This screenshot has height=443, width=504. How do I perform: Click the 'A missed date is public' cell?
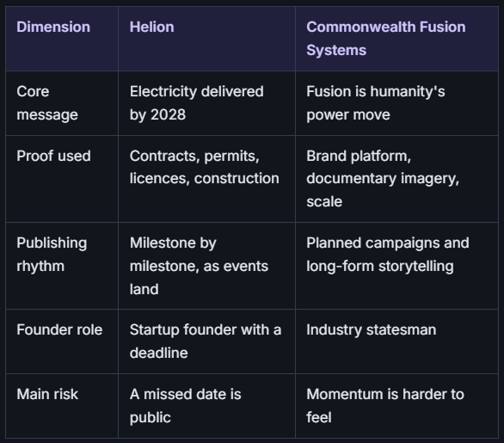click(206, 406)
